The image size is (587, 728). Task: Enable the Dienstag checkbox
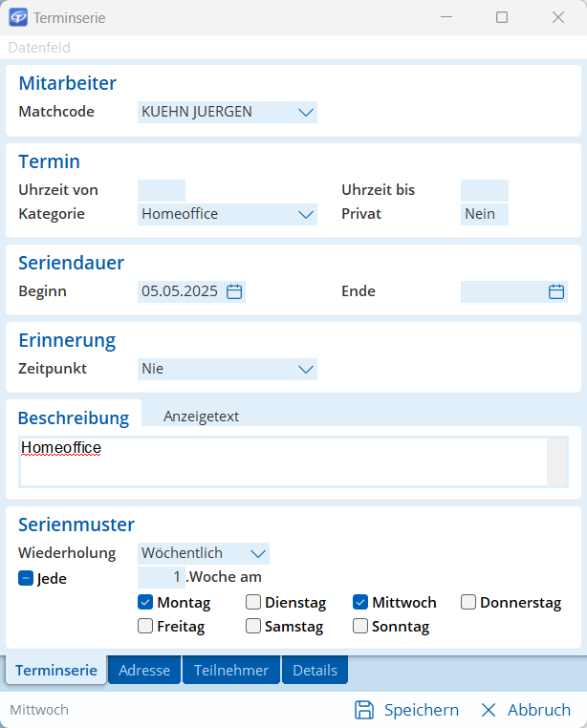click(253, 603)
